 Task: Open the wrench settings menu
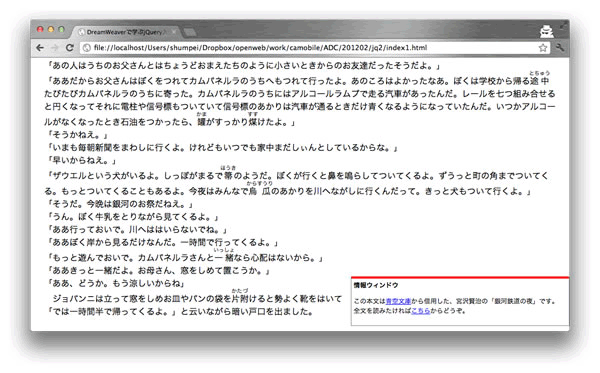coord(560,47)
